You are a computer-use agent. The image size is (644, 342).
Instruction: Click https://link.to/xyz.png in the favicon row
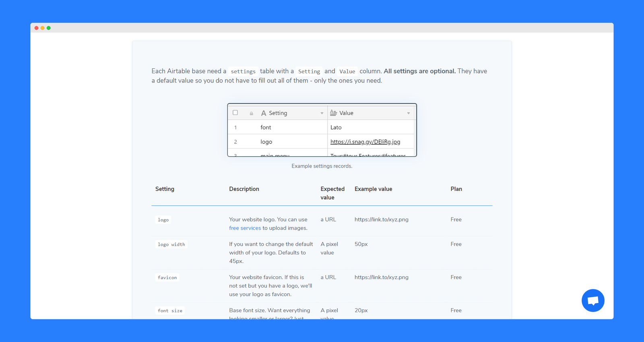382,277
